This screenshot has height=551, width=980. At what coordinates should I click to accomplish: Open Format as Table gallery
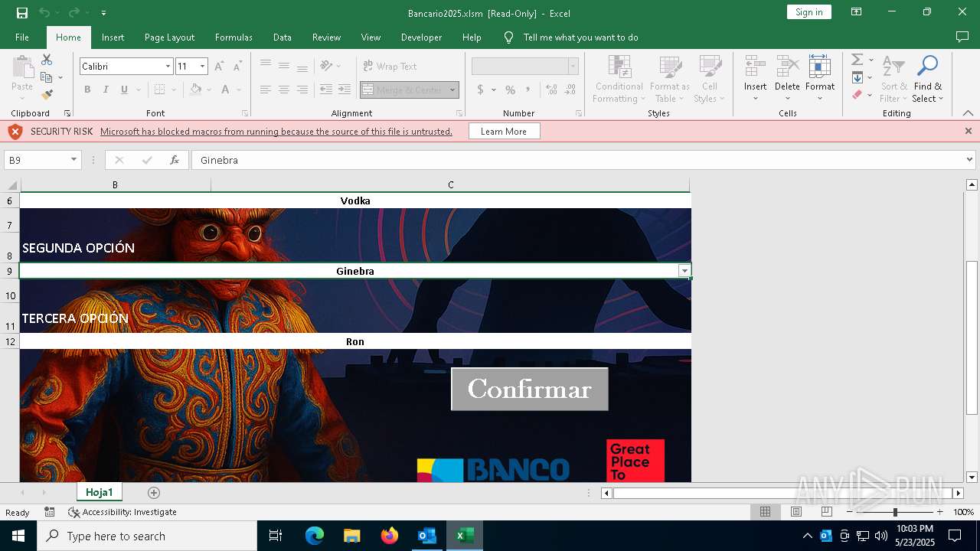(670, 79)
